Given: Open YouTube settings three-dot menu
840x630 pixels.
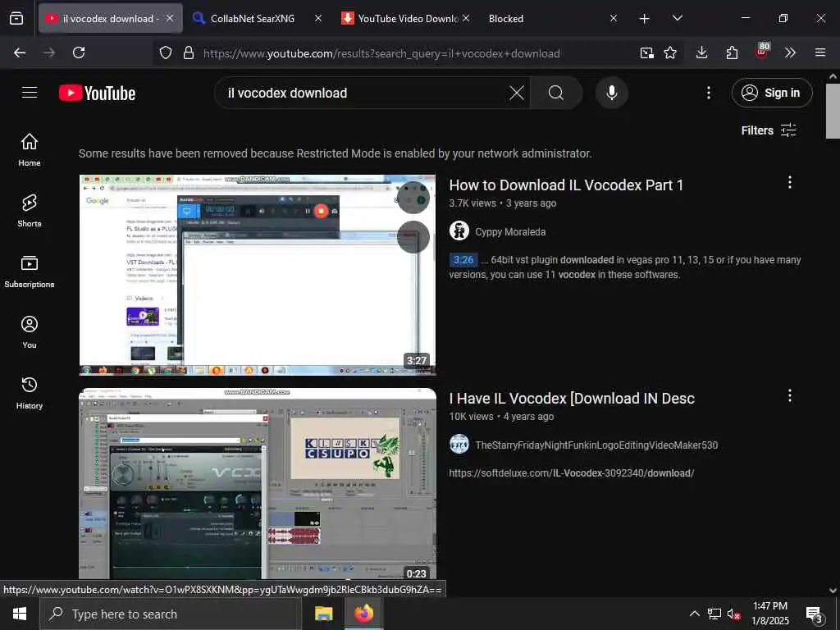Looking at the screenshot, I should pos(708,94).
